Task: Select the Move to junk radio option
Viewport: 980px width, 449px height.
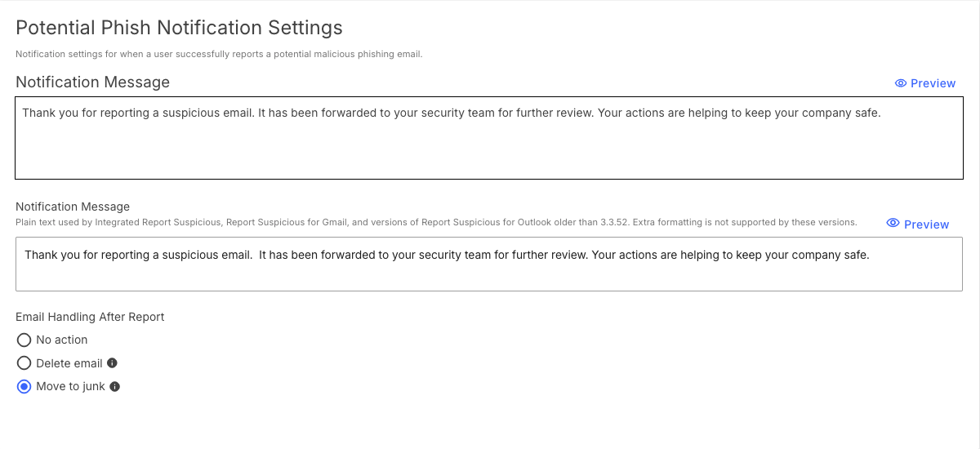Action: pyautogui.click(x=24, y=387)
